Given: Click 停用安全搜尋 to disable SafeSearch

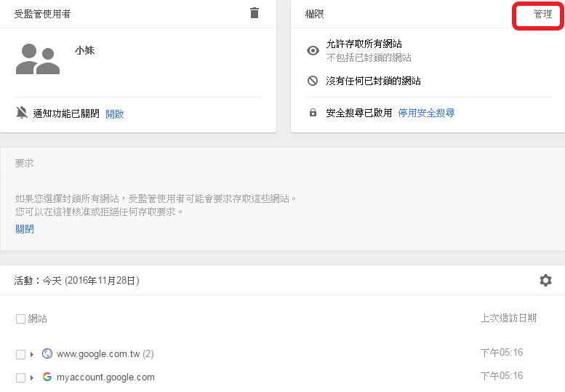Looking at the screenshot, I should click(x=426, y=113).
